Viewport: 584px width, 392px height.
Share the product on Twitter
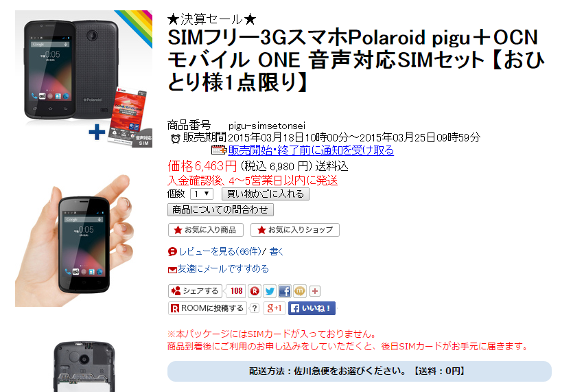click(x=270, y=291)
